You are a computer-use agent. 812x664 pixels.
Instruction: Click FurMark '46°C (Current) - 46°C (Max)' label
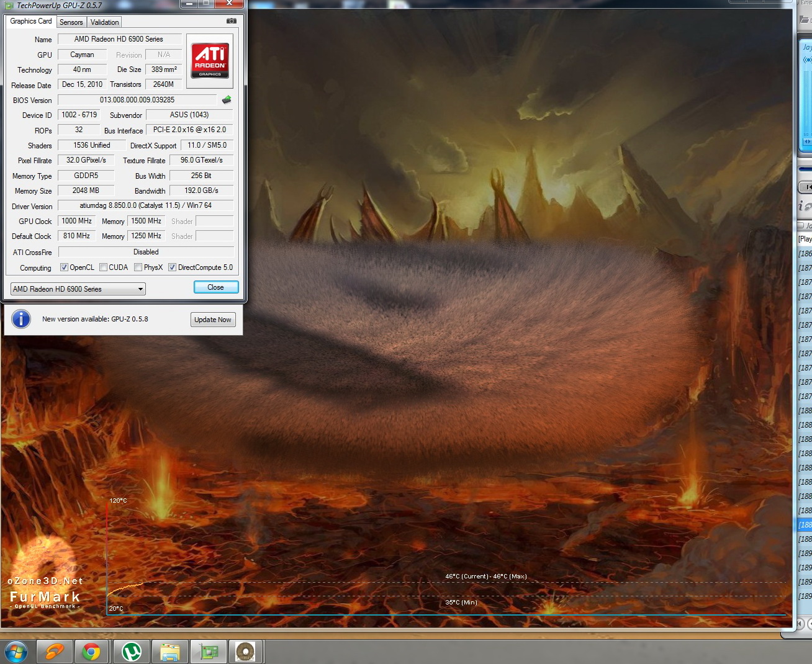486,577
